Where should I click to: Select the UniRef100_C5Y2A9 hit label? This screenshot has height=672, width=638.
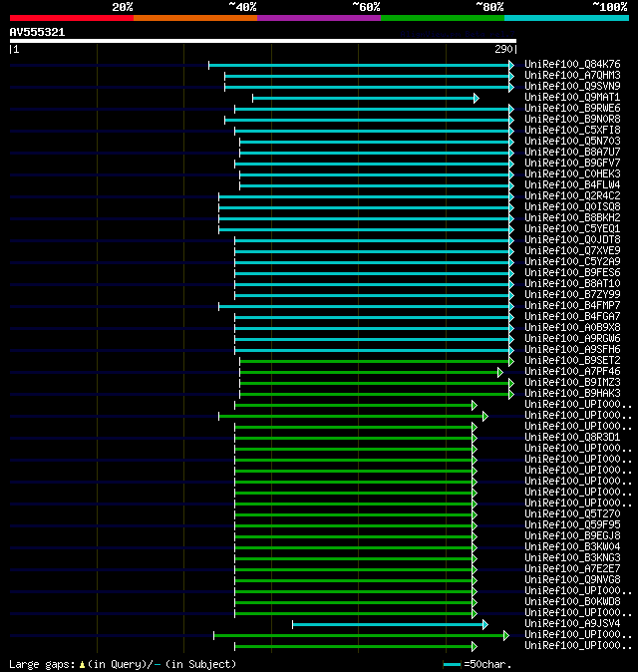(x=572, y=262)
